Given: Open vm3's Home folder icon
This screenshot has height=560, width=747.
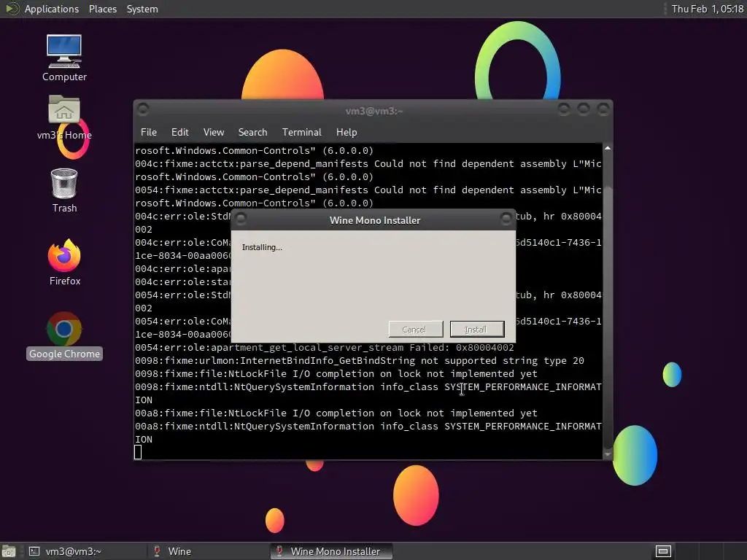Looking at the screenshot, I should [x=64, y=117].
